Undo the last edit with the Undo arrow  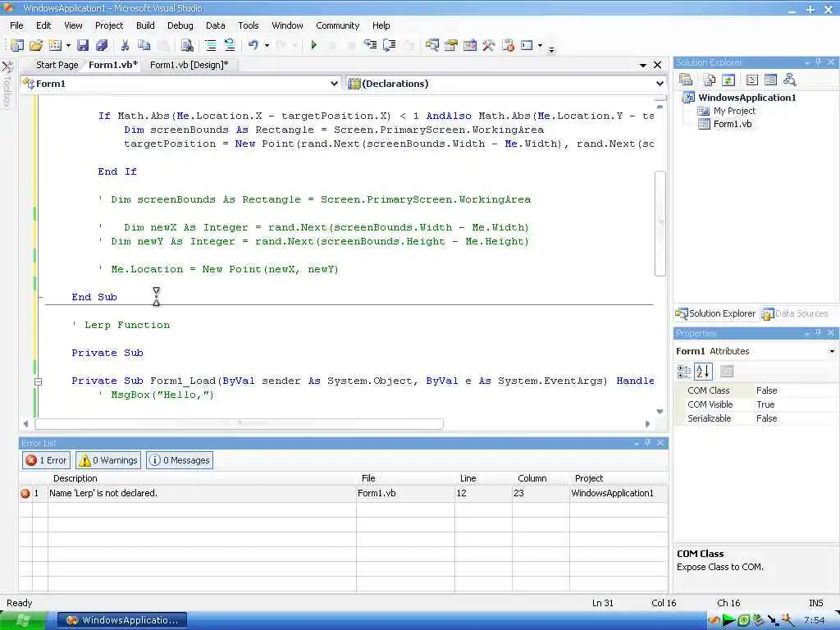point(254,46)
